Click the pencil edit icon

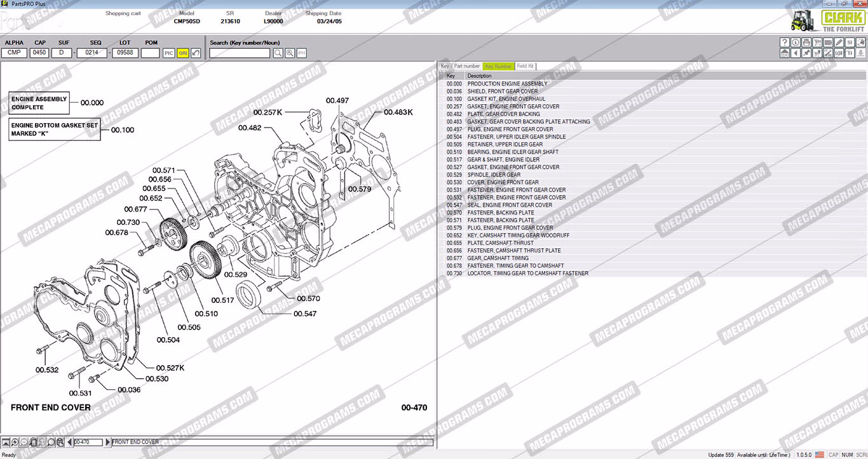click(x=839, y=43)
